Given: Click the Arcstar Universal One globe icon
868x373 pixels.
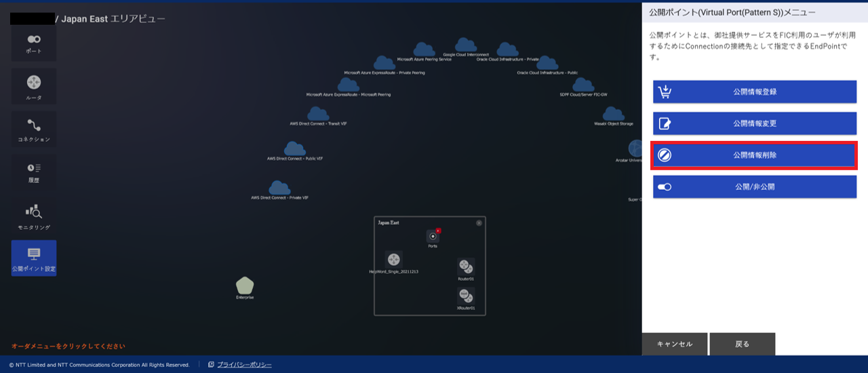Looking at the screenshot, I should tap(635, 148).
